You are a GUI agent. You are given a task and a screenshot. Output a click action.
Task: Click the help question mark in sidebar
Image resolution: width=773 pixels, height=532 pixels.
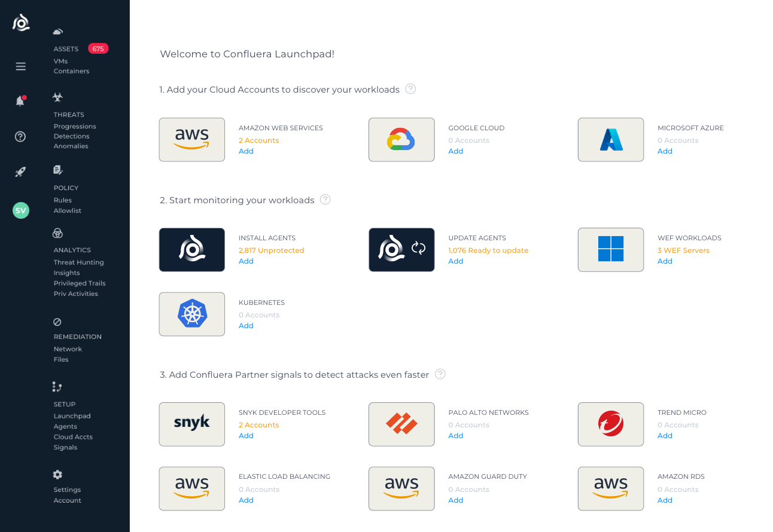20,136
